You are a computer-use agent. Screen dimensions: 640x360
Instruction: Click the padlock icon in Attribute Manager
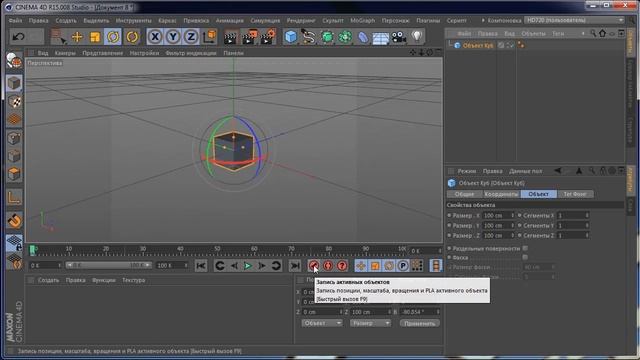pos(602,171)
